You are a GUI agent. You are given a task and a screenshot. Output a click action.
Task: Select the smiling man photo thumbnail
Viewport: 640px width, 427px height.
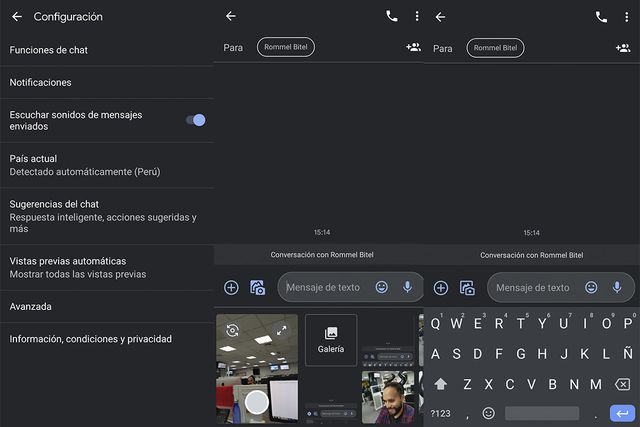pos(389,397)
